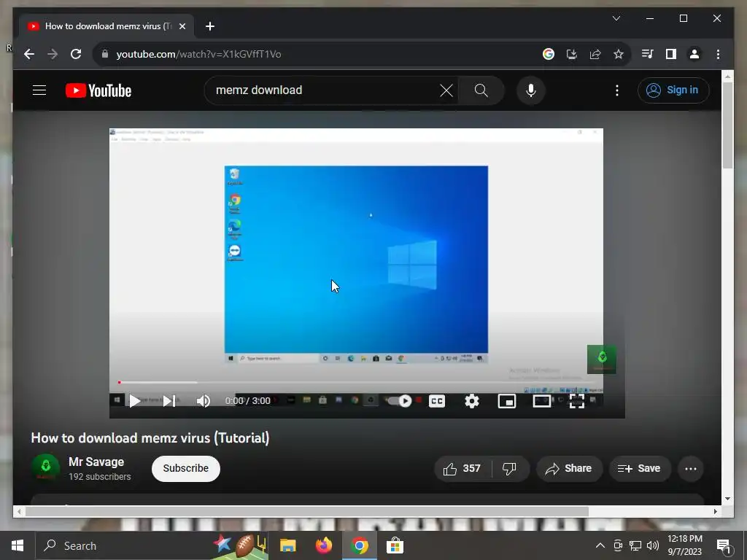The width and height of the screenshot is (747, 560).
Task: Enable miniplayer mode
Action: coord(507,401)
